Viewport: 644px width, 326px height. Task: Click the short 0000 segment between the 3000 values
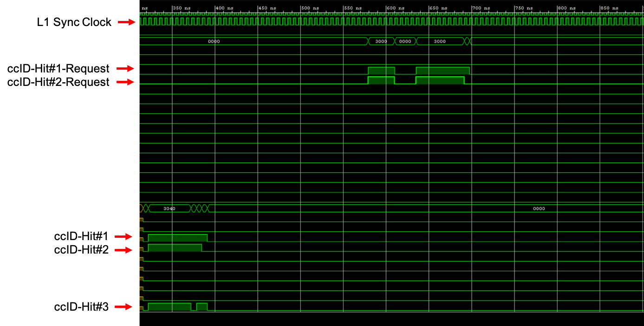[405, 41]
